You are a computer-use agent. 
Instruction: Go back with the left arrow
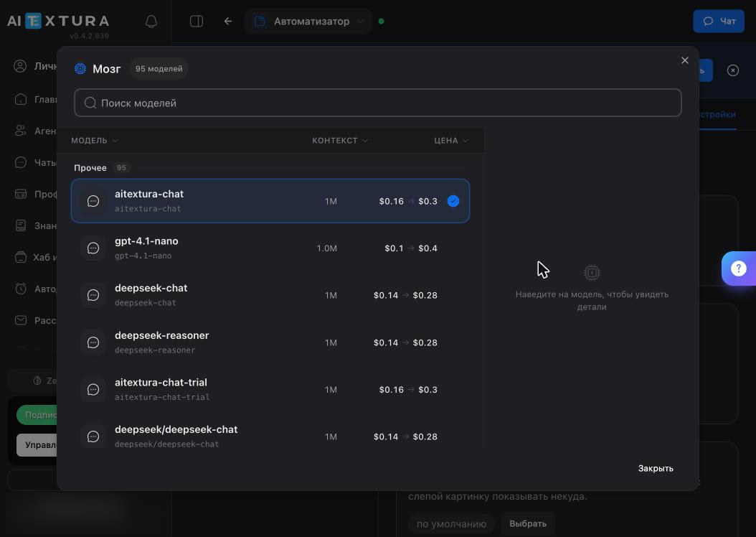point(228,22)
